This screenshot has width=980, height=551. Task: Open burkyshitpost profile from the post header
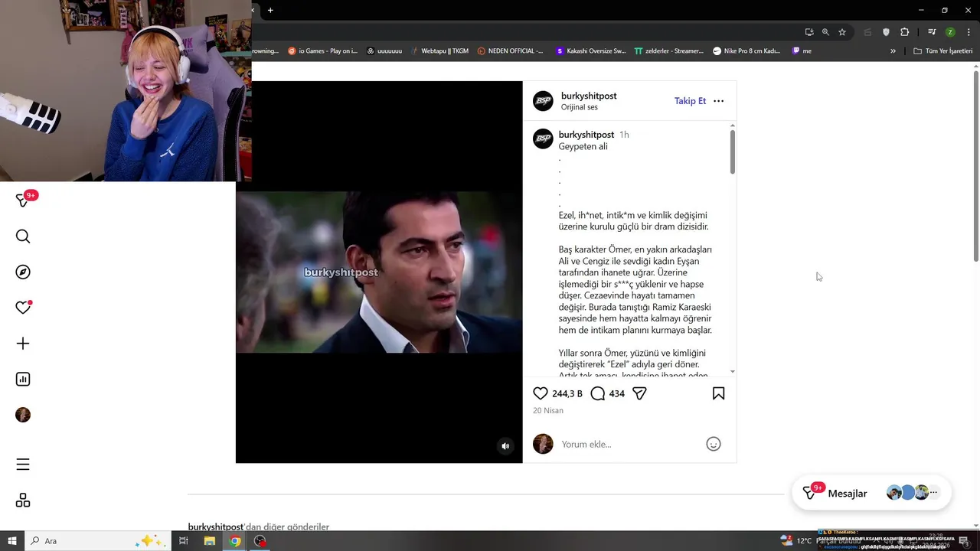(x=589, y=96)
